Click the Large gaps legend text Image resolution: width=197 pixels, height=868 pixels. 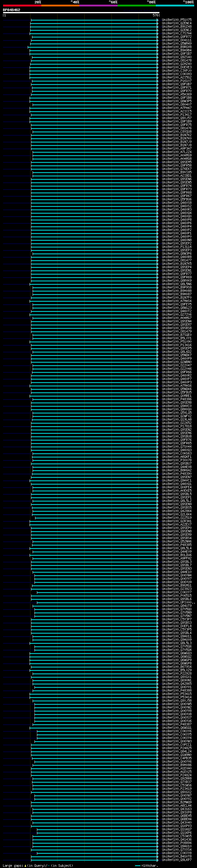(37, 865)
